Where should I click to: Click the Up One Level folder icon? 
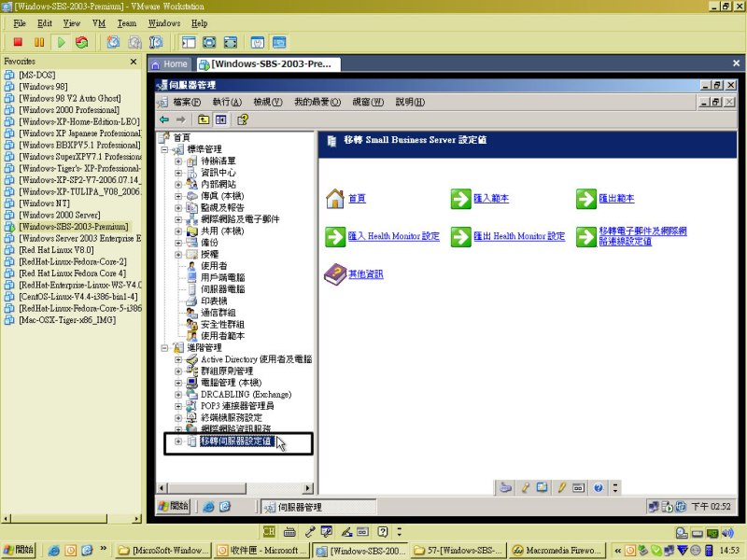point(204,119)
